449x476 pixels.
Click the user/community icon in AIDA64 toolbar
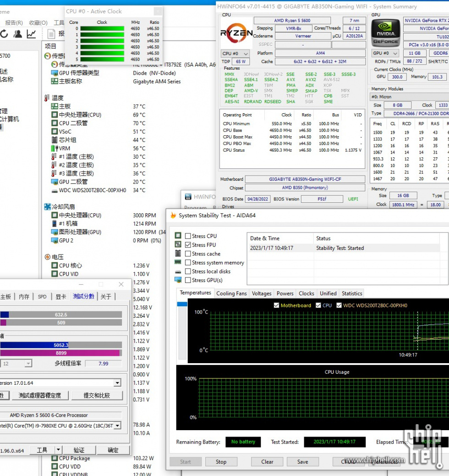coord(18,33)
